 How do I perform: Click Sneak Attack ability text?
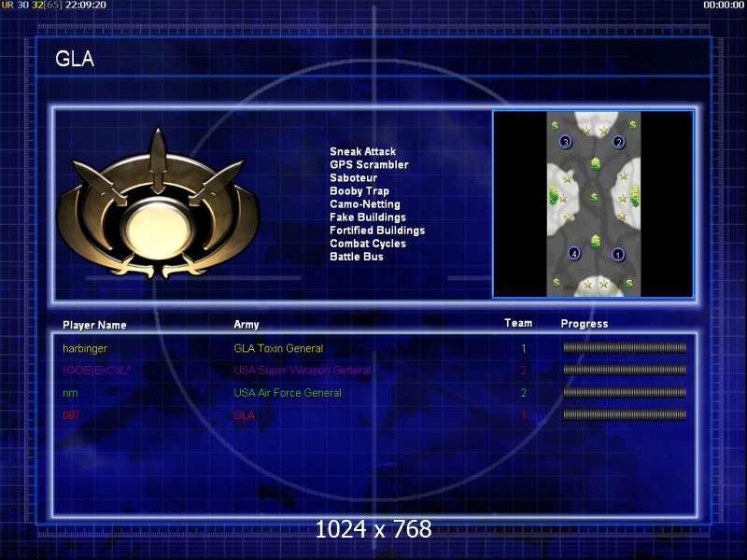pyautogui.click(x=363, y=151)
